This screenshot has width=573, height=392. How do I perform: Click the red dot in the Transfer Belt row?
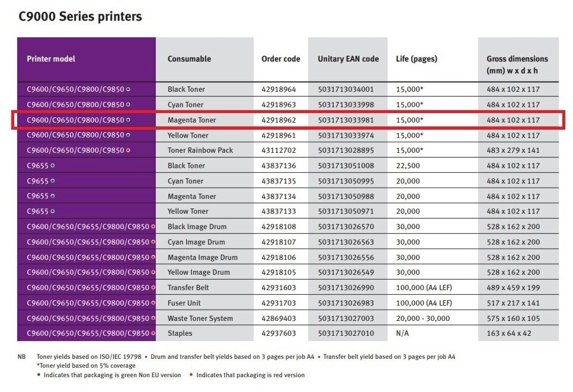tap(153, 288)
